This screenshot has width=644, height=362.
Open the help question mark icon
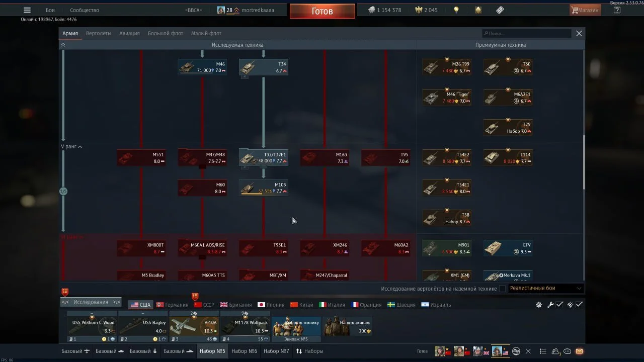point(617,10)
